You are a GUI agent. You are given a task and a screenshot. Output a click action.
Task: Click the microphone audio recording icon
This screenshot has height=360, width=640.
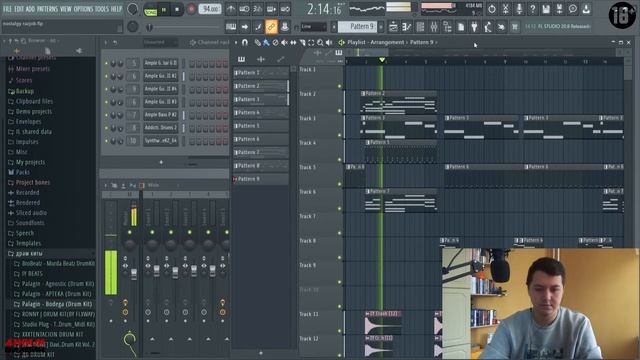click(519, 9)
